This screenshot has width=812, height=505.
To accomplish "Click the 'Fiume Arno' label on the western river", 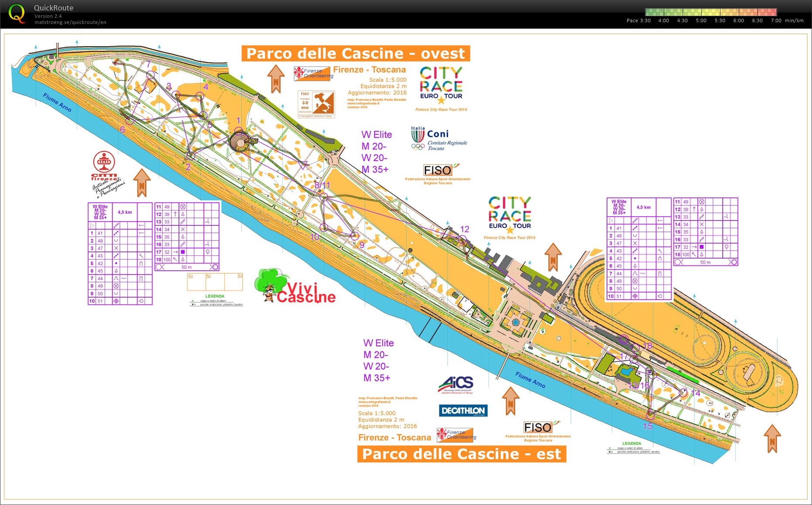I will [57, 103].
